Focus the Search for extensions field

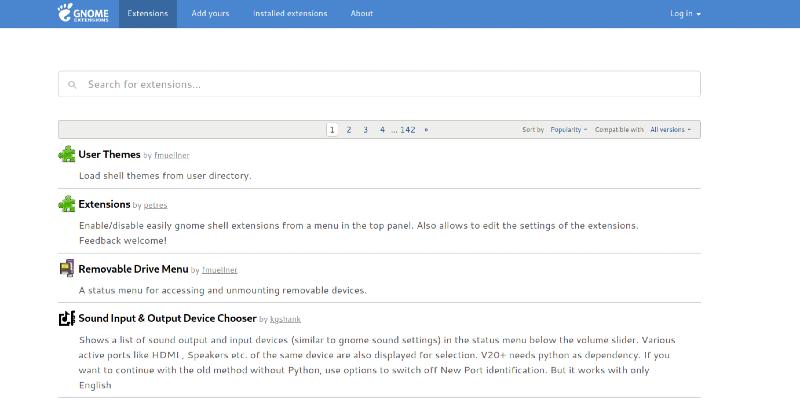point(380,85)
